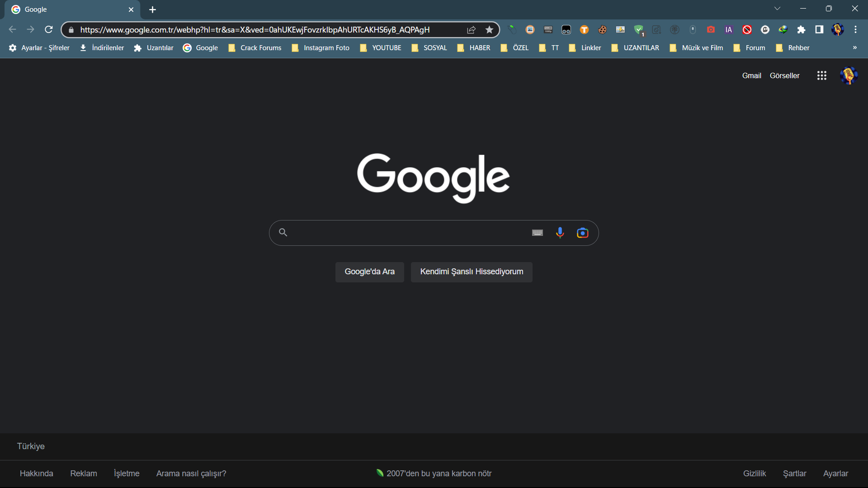The height and width of the screenshot is (488, 868).
Task: Bookmark this page with the star icon
Action: click(489, 30)
